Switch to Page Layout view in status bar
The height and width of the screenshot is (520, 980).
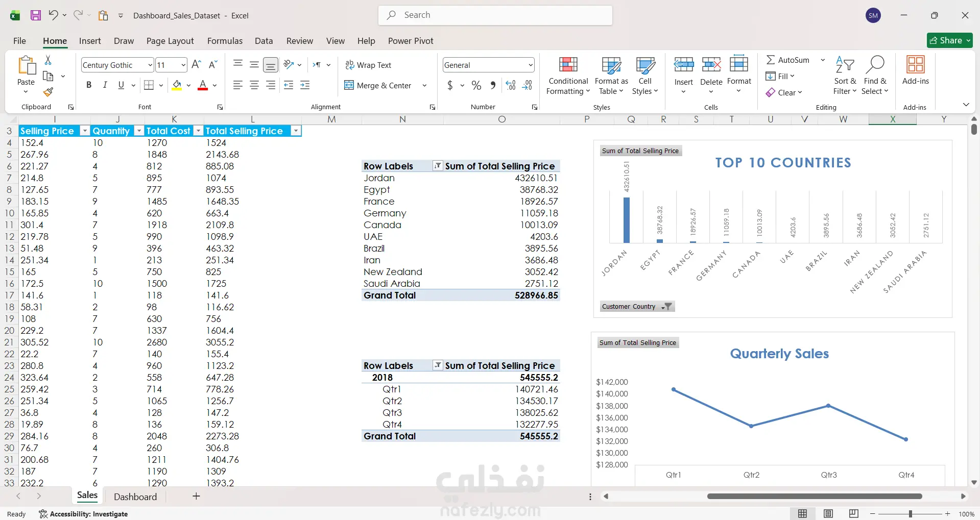(x=828, y=514)
